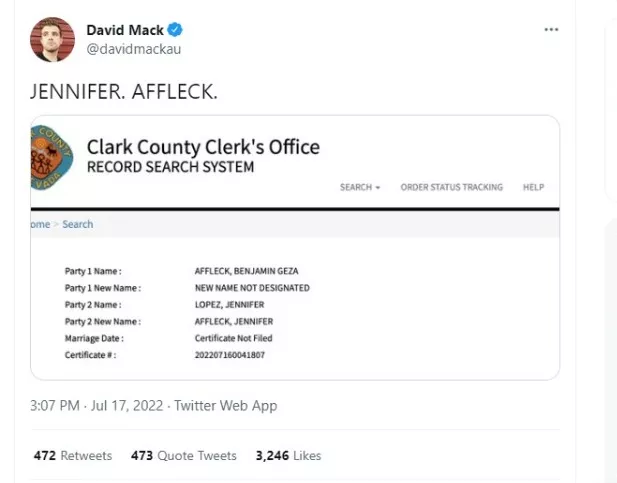Open ORDER STATUS TRACKING menu item
This screenshot has height=483, width=617.
[451, 187]
